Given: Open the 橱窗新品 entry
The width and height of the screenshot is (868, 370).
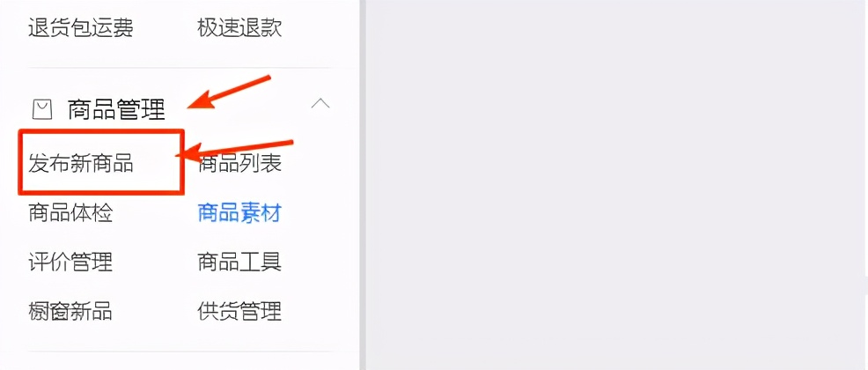Looking at the screenshot, I should point(70,311).
